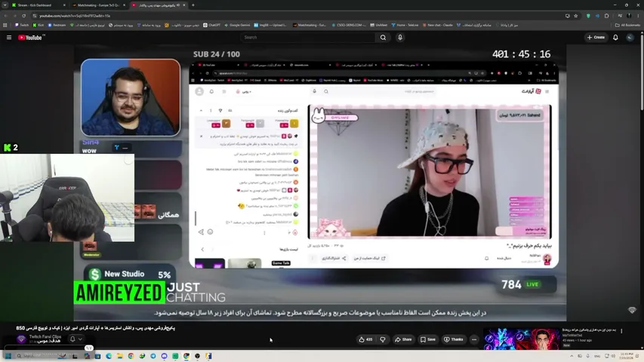
Task: Open File Explorer from the taskbar
Action: pos(119,356)
